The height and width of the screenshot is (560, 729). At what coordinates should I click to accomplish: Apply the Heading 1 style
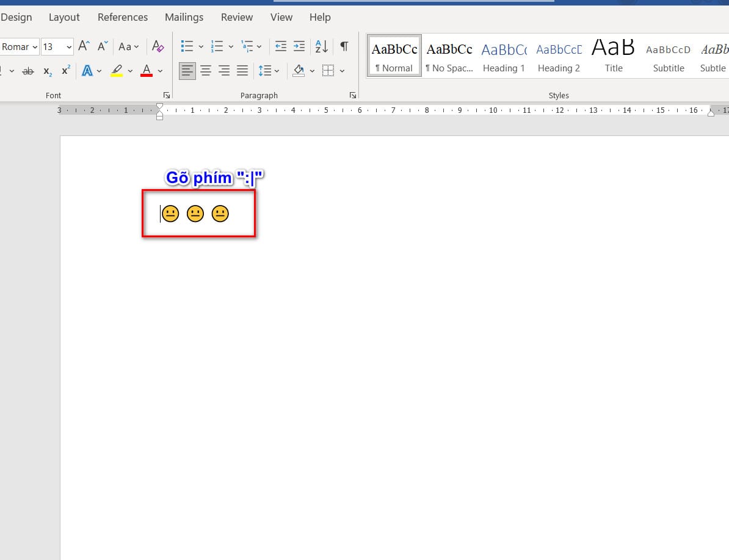(x=504, y=56)
